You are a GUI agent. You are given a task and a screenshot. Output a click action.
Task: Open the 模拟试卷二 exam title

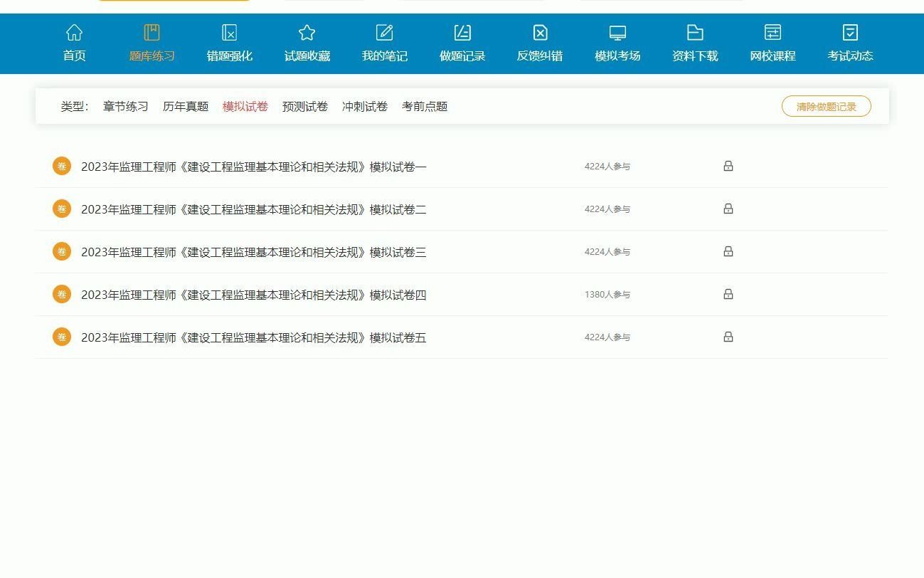(254, 210)
